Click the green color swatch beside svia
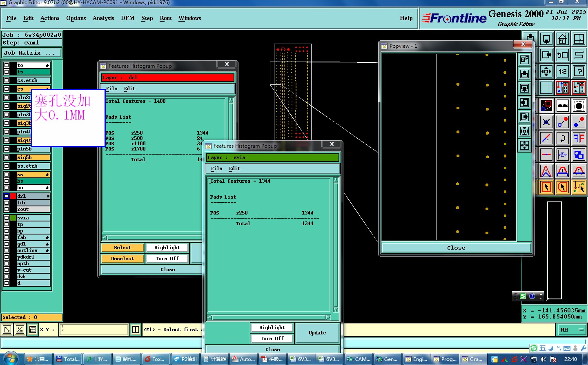The height and width of the screenshot is (365, 588). tap(13, 218)
